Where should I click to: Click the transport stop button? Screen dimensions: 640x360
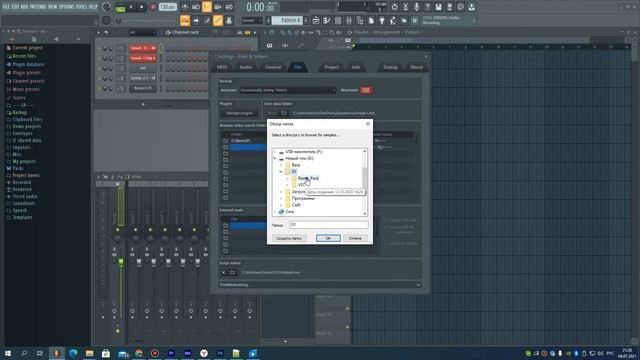142,7
